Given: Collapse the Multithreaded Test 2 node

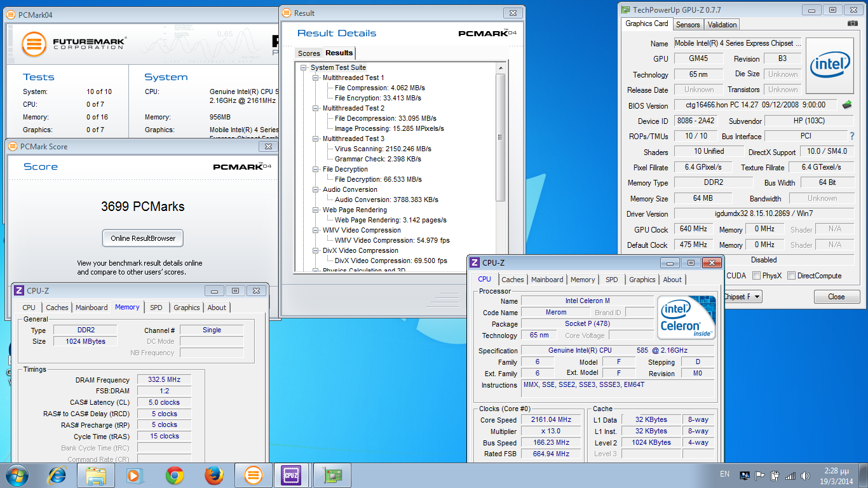Looking at the screenshot, I should 316,108.
